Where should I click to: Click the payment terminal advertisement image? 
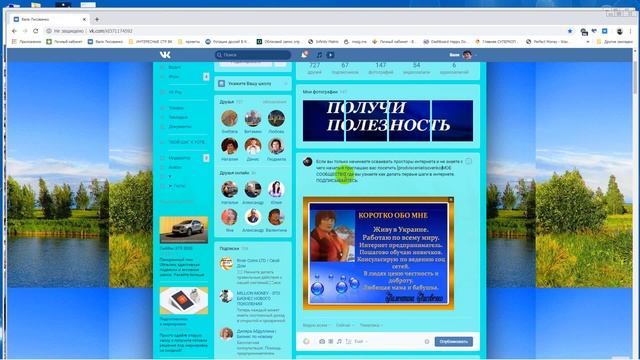pyautogui.click(x=184, y=301)
